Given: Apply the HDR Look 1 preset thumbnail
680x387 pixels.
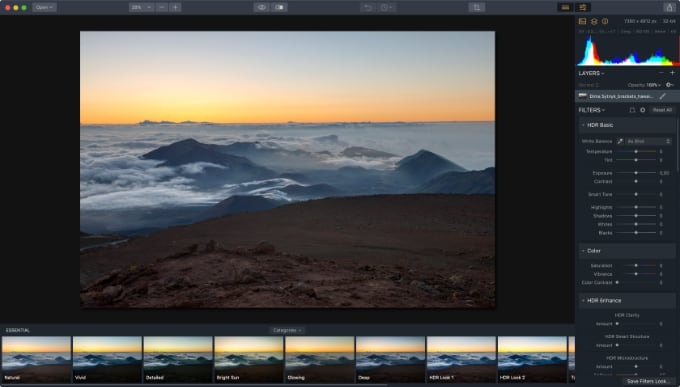Looking at the screenshot, I should tap(461, 360).
